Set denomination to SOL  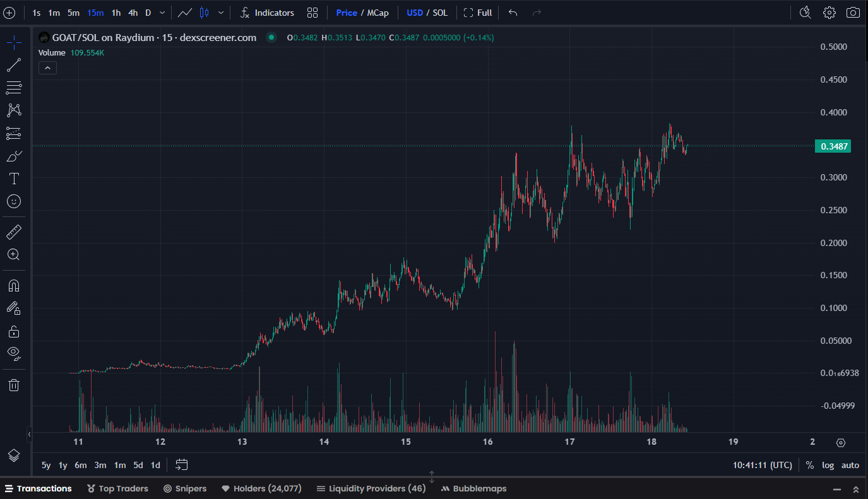(440, 13)
